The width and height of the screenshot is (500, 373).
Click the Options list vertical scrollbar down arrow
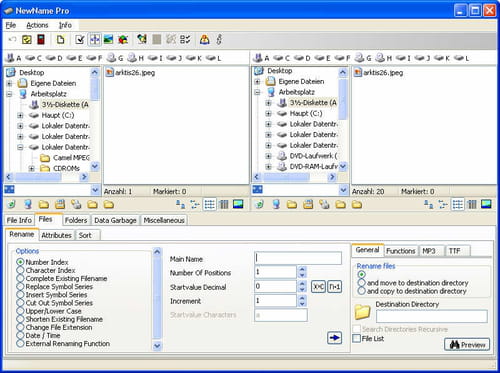coord(157,346)
